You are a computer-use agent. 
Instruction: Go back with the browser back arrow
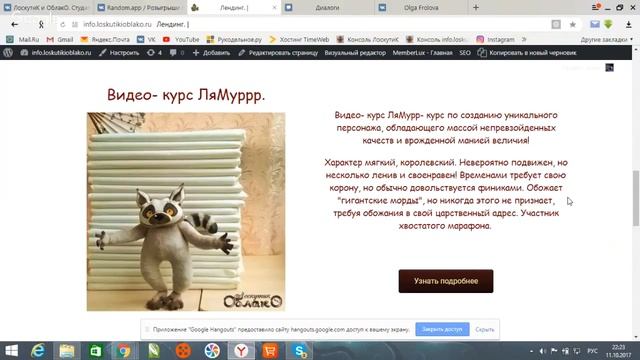[15, 24]
